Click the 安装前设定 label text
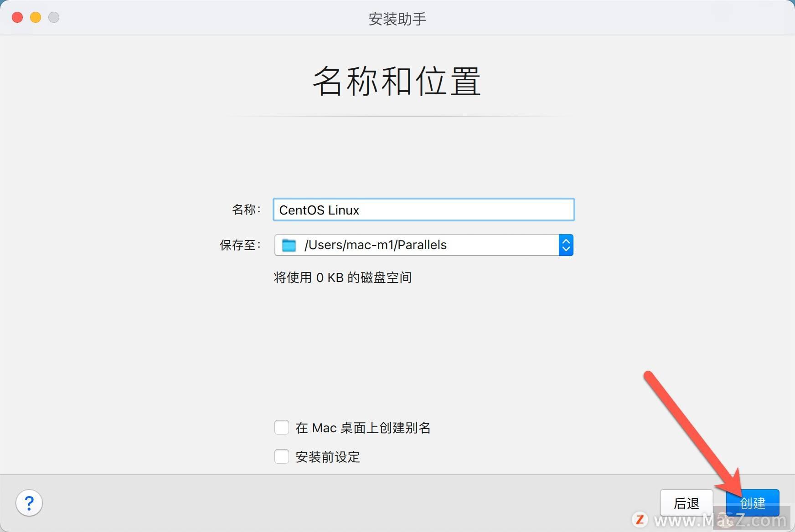Screen dimensions: 795x532 [x=328, y=457]
